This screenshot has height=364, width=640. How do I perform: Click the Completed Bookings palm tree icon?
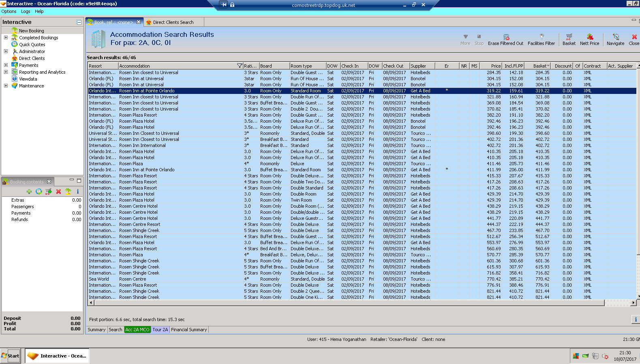tap(15, 37)
